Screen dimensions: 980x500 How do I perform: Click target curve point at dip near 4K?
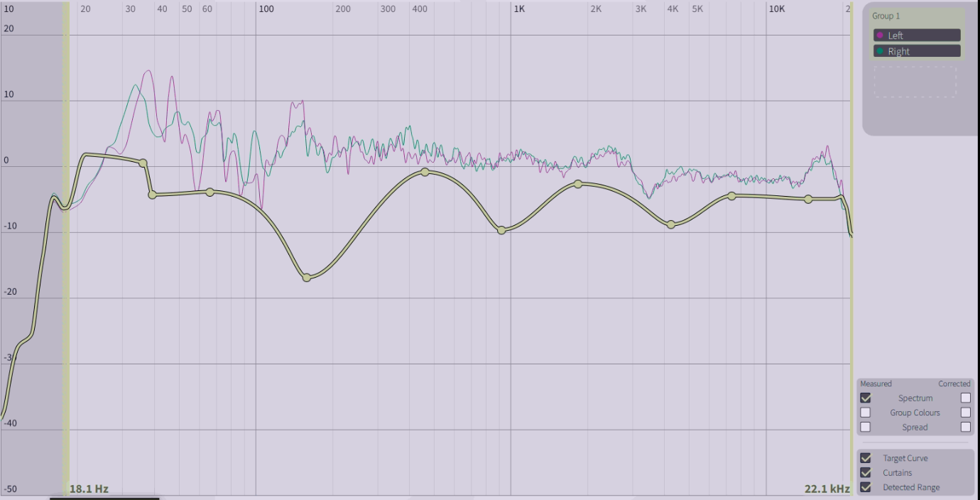(x=671, y=224)
